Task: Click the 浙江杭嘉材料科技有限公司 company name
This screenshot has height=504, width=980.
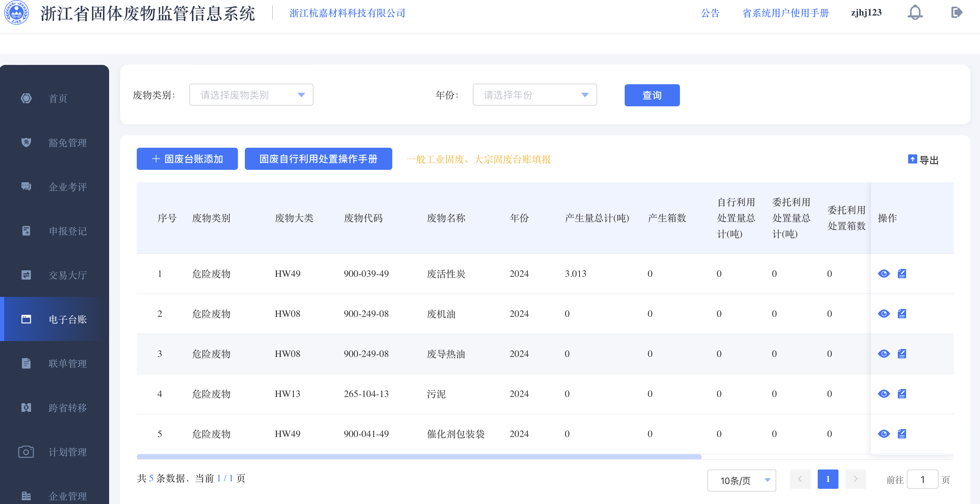Action: point(347,13)
